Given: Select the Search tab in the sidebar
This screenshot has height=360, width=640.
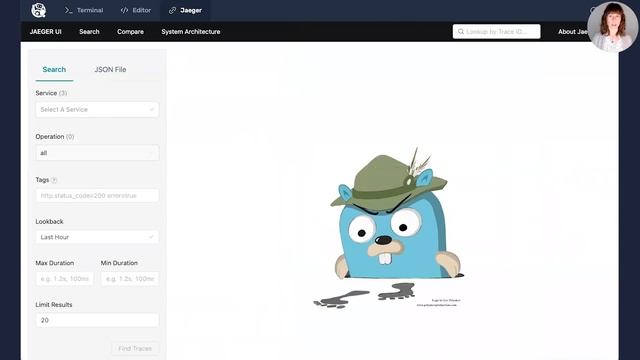Looking at the screenshot, I should pyautogui.click(x=54, y=69).
